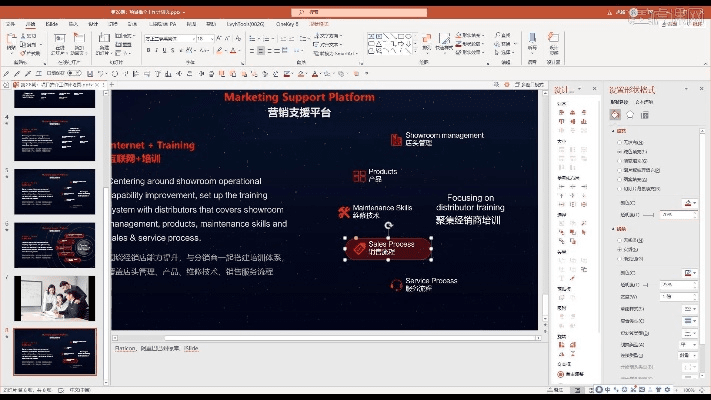Viewport: 711px width, 400px height.
Task: Click the iSlide link in notes area
Action: click(x=191, y=348)
